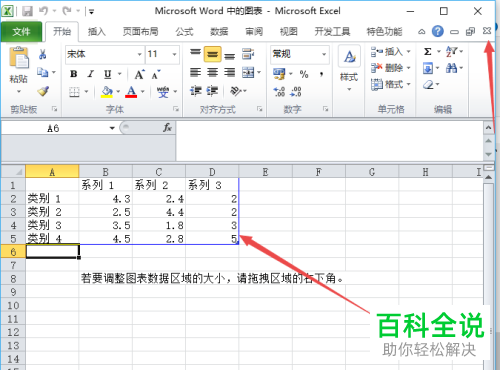Click AutoSum sigma icon

pos(428,52)
